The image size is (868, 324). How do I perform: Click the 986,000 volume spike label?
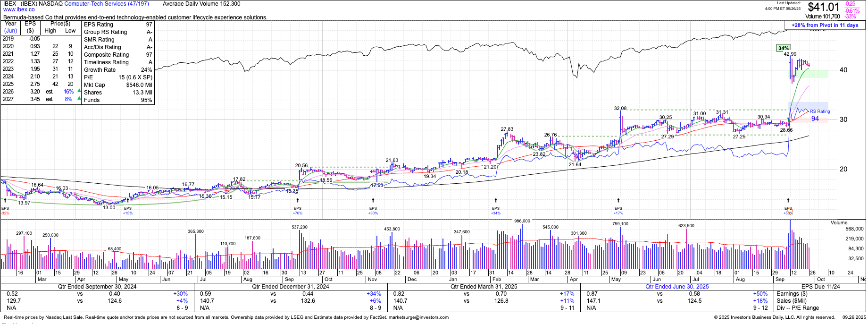[522, 221]
